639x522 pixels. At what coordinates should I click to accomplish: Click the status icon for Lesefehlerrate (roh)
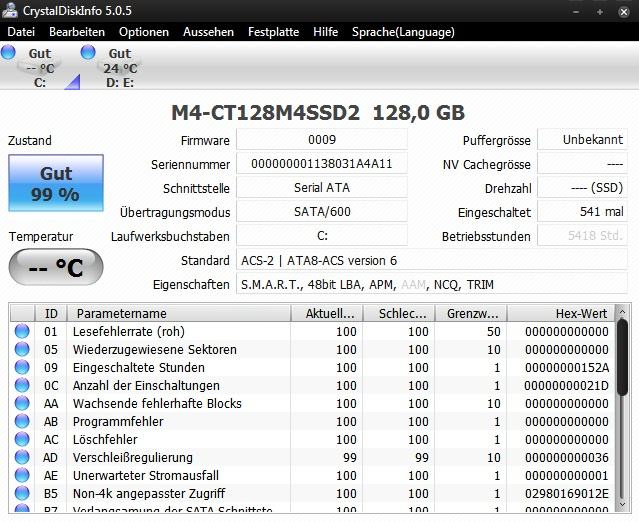[x=22, y=331]
